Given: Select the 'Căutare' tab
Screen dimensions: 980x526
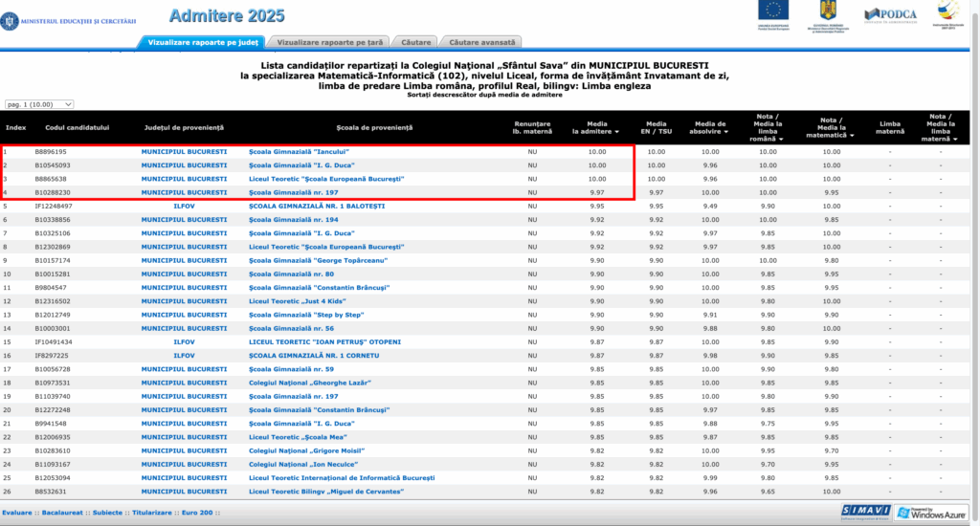Looking at the screenshot, I should click(x=415, y=42).
